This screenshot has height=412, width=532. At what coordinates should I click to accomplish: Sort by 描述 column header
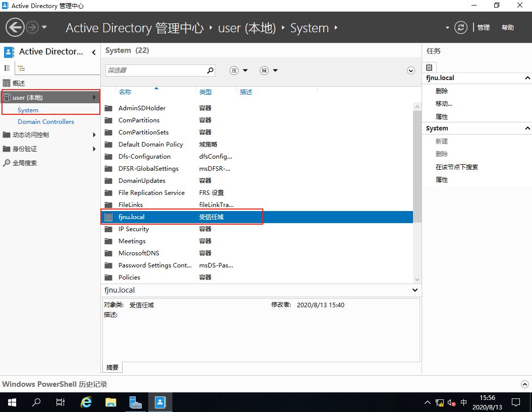(246, 92)
